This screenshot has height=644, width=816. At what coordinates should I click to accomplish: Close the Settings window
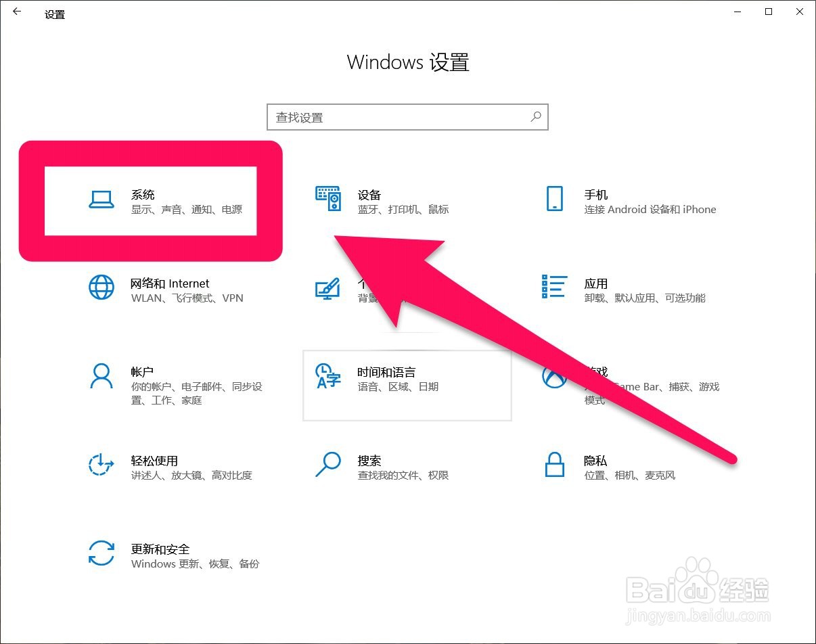click(x=800, y=11)
